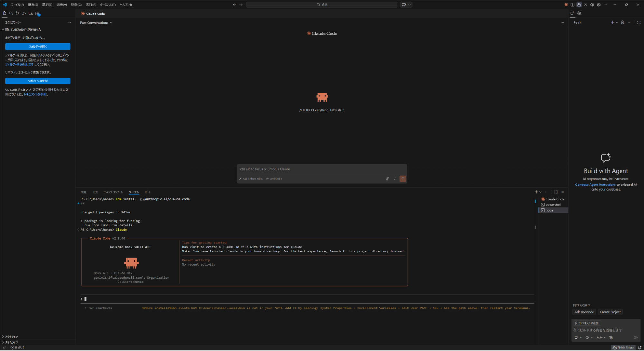
Task: Click the orange send arrow in Claude prompt
Action: (x=403, y=179)
